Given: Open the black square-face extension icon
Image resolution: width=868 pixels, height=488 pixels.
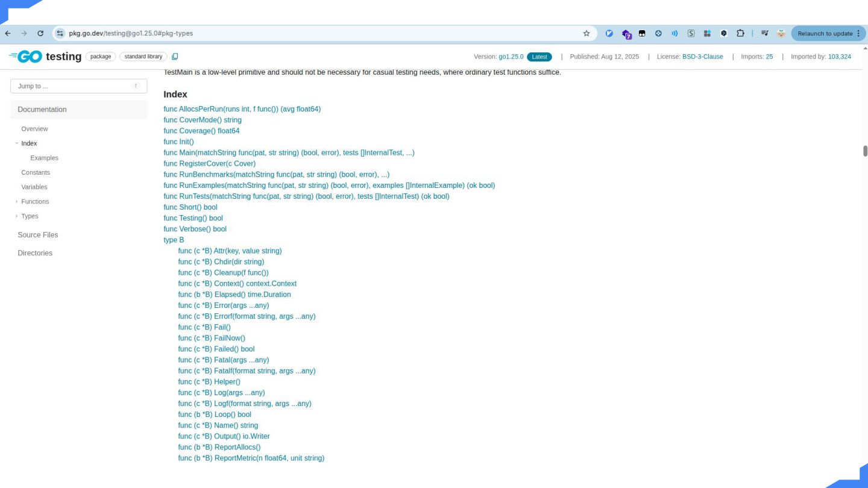Looking at the screenshot, I should point(642,34).
